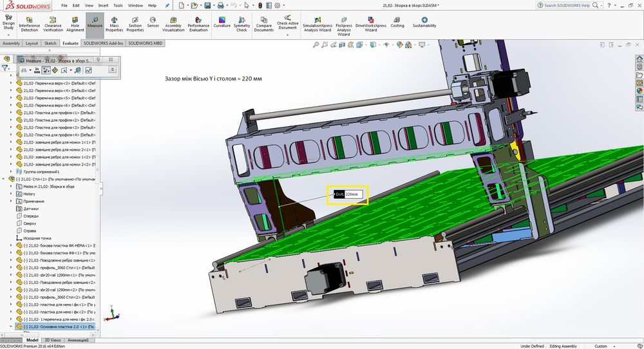Collapse the 21,02- Стіл<1> node
The height and width of the screenshot is (349, 644).
[x=3, y=179]
